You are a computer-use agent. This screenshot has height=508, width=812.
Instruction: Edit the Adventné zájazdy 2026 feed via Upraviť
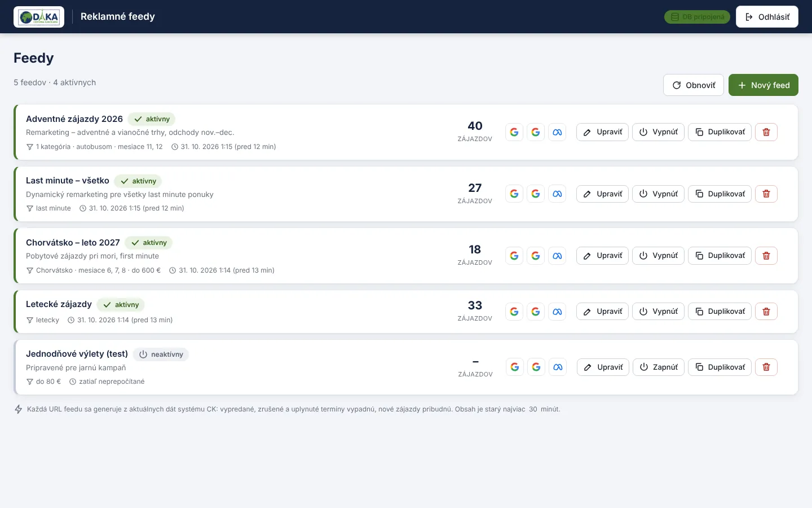point(602,132)
